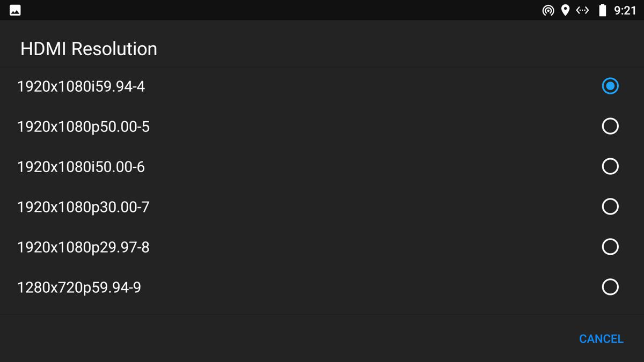The image size is (644, 362).
Task: Choose the 1920x1080p29.97-8 text entry
Action: click(83, 247)
